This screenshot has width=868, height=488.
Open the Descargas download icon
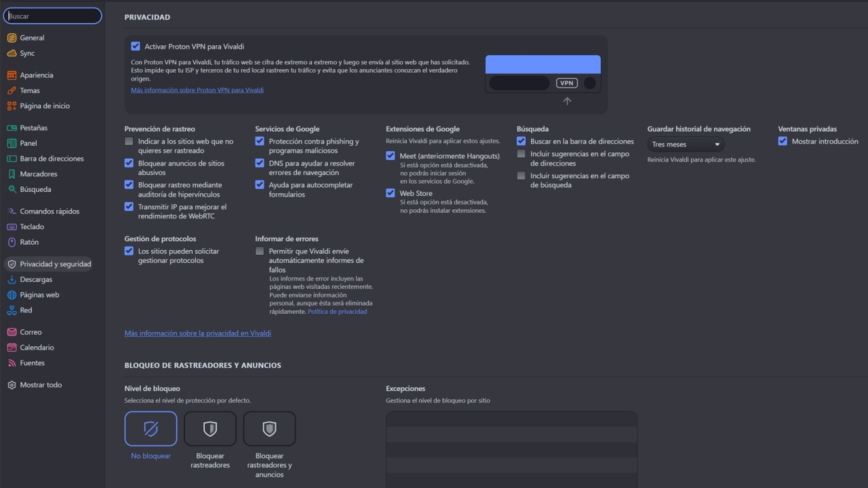coord(12,279)
